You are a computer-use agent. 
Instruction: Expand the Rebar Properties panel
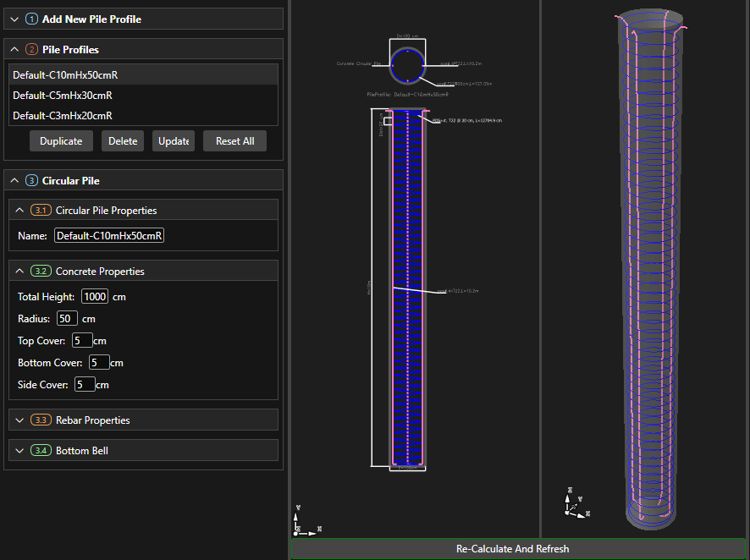click(x=19, y=420)
